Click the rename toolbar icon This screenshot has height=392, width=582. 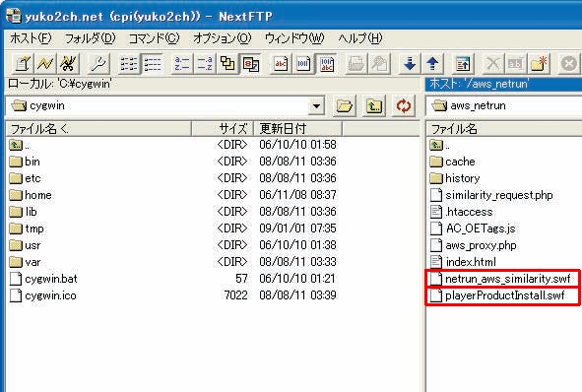pyautogui.click(x=516, y=64)
